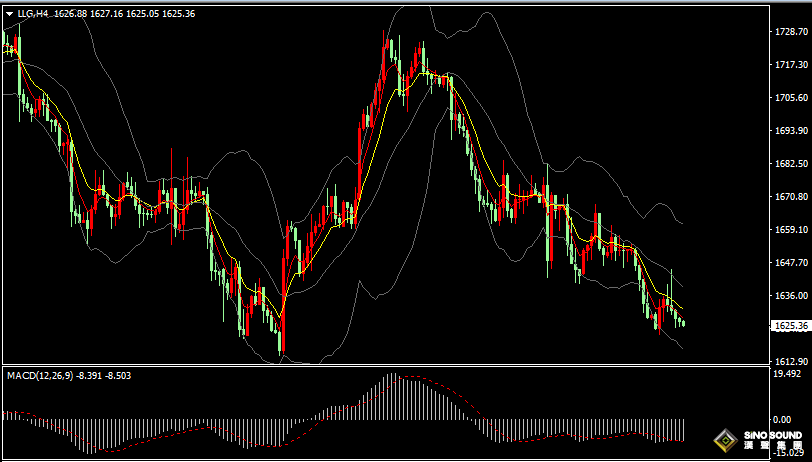This screenshot has height=462, width=812.
Task: Click the white triangle before LLG,H4
Action: [9, 13]
